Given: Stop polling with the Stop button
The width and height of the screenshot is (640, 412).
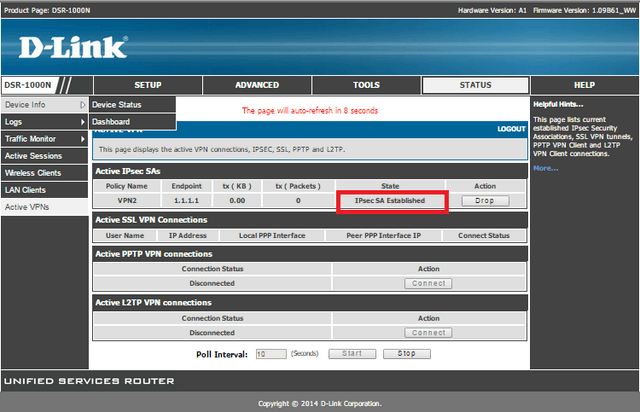Looking at the screenshot, I should tap(407, 354).
